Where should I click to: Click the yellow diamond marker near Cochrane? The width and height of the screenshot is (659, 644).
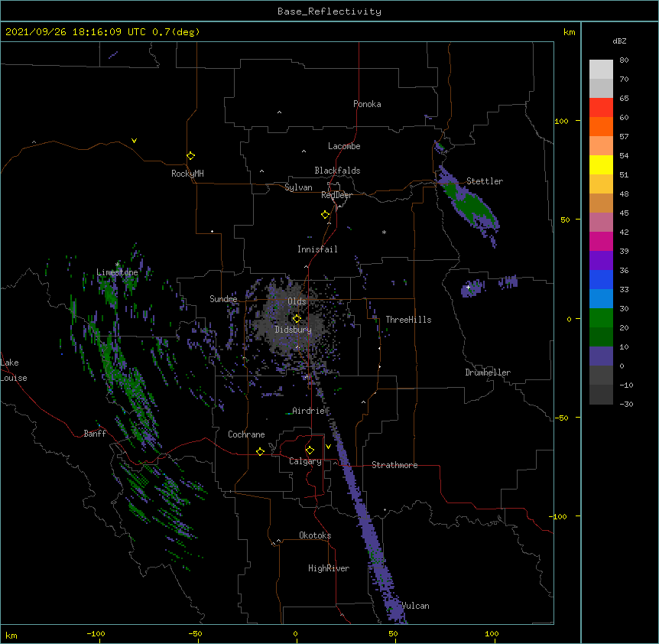260,451
